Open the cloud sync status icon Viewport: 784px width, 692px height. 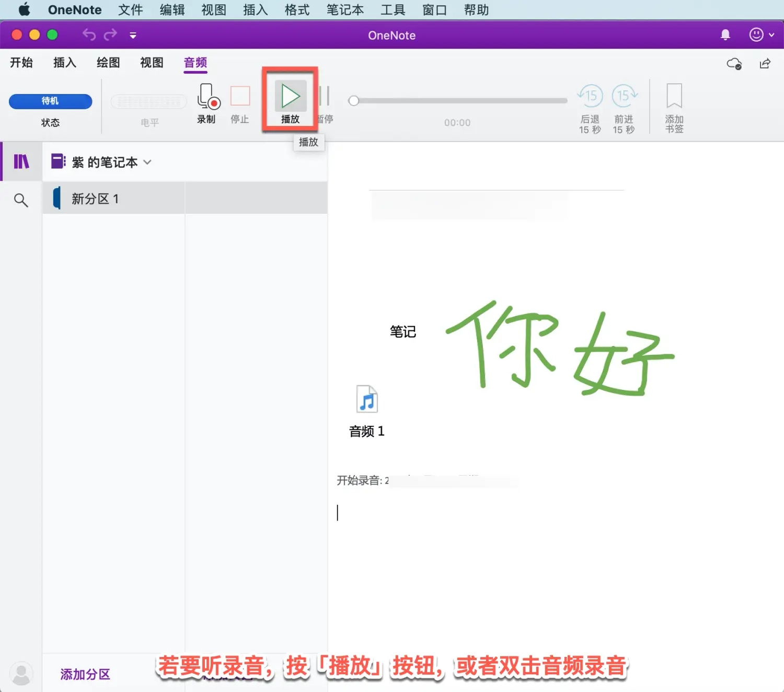coord(734,64)
